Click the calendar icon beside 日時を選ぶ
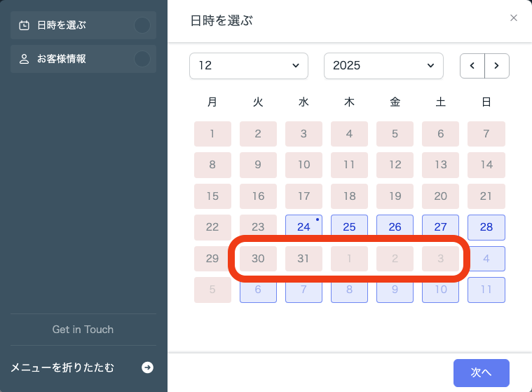532x392 pixels. tap(24, 25)
